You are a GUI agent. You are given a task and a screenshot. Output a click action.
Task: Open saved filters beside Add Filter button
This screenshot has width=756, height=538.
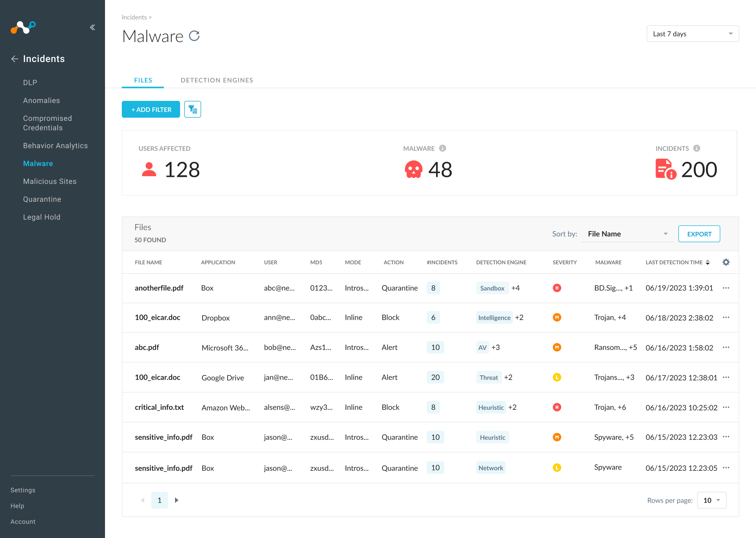[192, 109]
